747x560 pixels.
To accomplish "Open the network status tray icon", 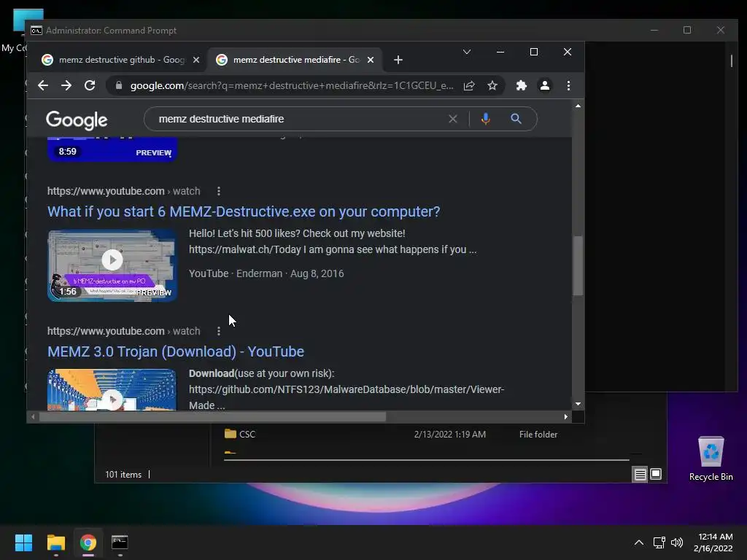I will [x=659, y=542].
